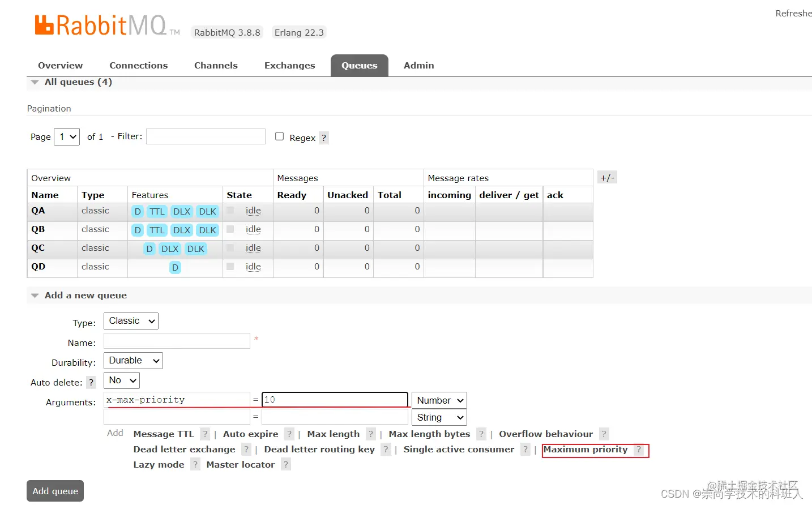Click the empty second argument key field
Image resolution: width=812 pixels, height=505 pixels.
[x=177, y=417]
